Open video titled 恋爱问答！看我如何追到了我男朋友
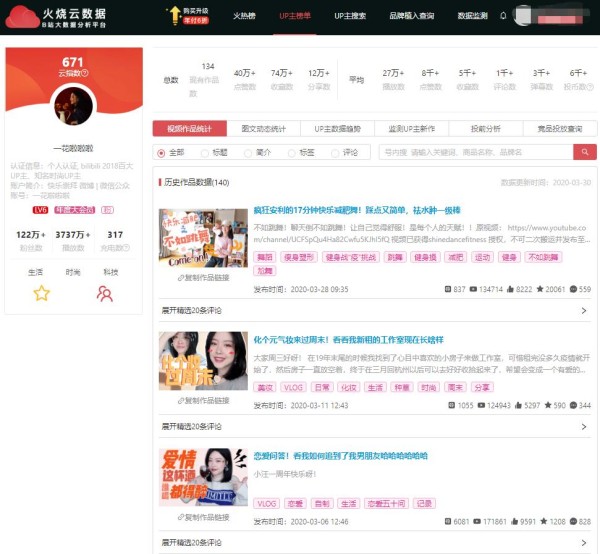The width and height of the screenshot is (600, 554). 341,456
